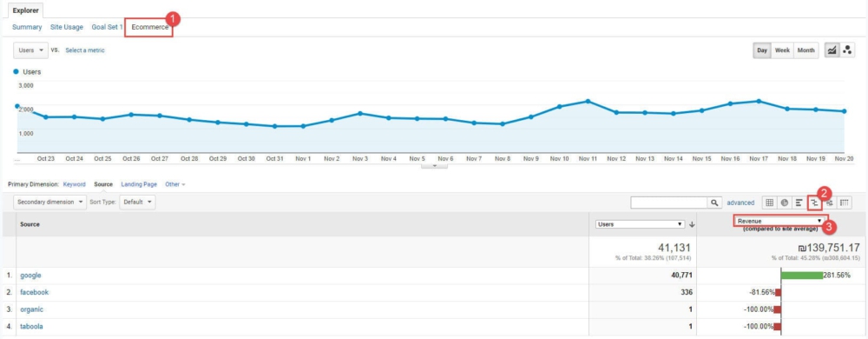Set graph interval to Week

[782, 50]
